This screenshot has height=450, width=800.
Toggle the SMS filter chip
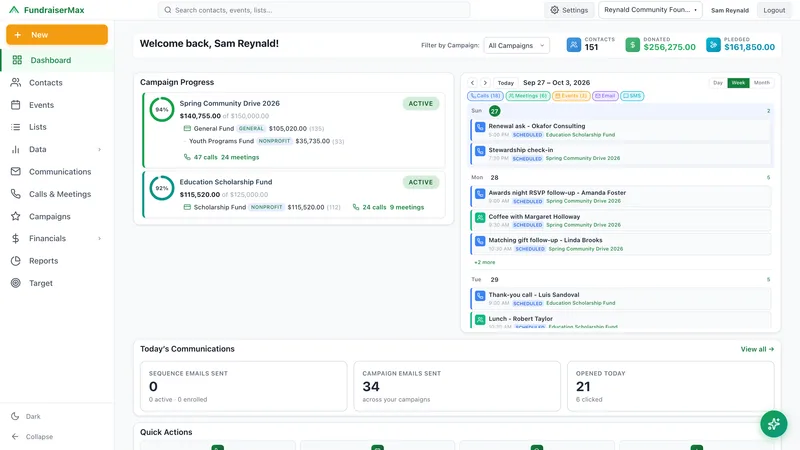click(x=632, y=96)
